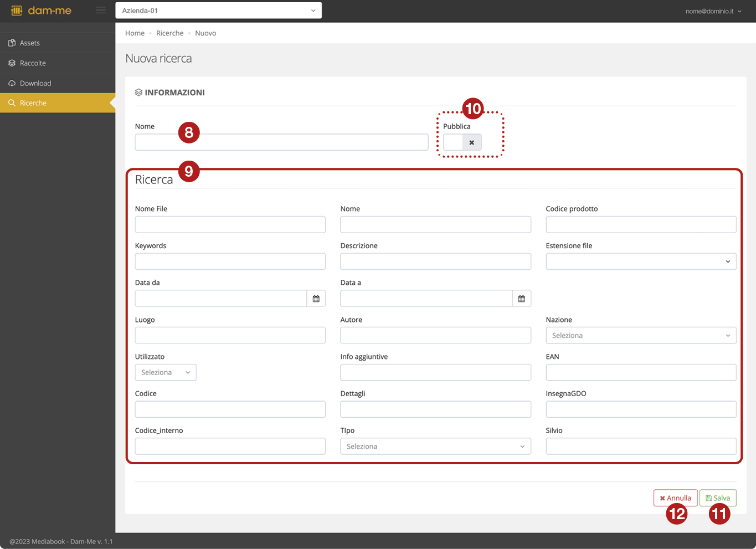Click the Nome File input field
Viewport: 756px width, 549px height.
[230, 224]
